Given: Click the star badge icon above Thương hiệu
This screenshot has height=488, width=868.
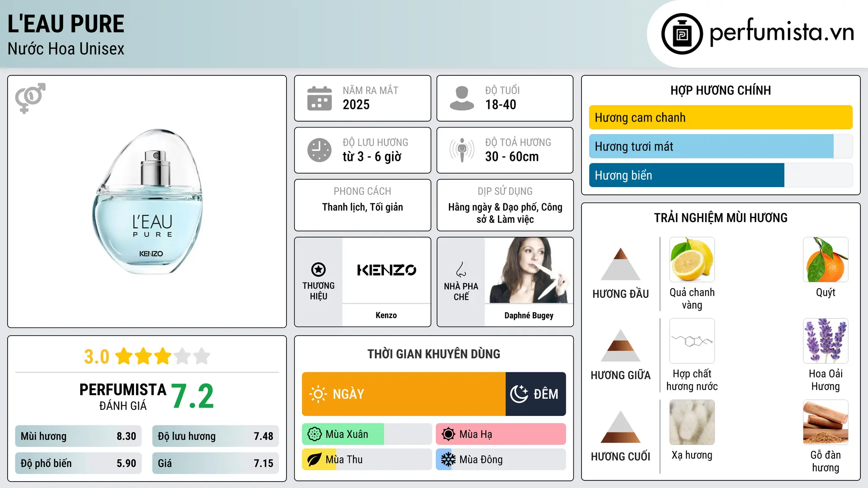Looking at the screenshot, I should click(x=318, y=269).
